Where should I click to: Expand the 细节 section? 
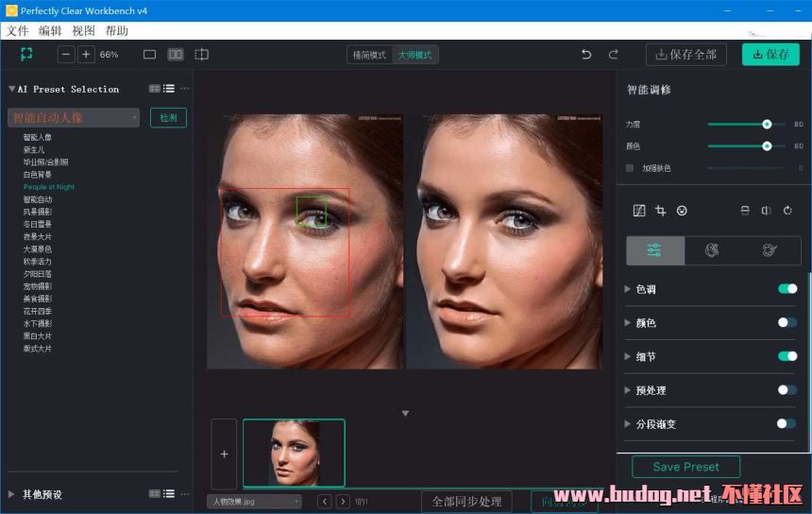(628, 356)
